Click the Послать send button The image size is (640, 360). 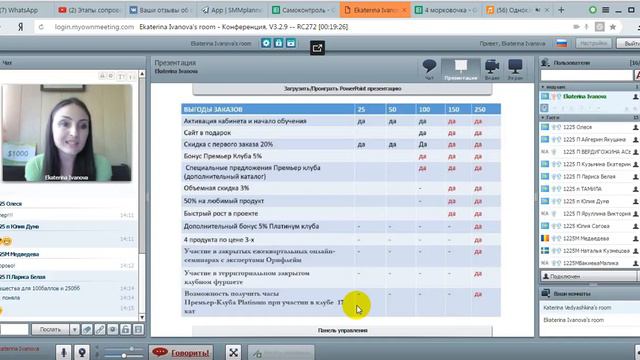pos(50,329)
